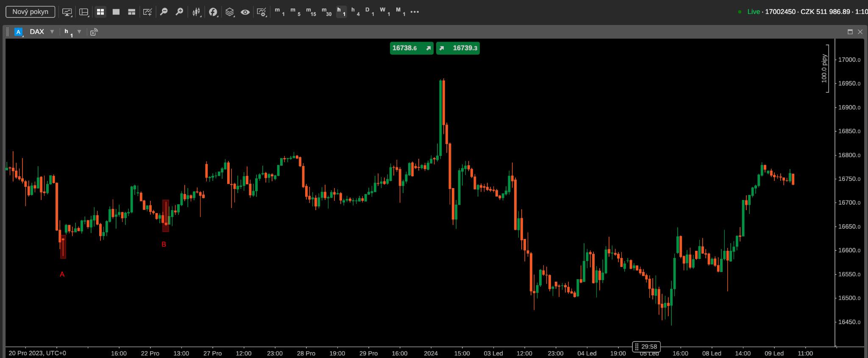Screen dimensions: 868x358
Task: Switch to h4 timeframe
Action: 355,12
